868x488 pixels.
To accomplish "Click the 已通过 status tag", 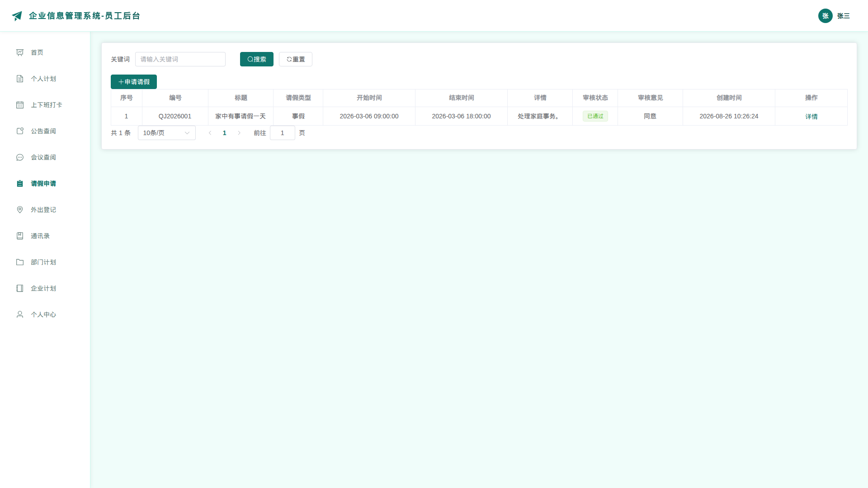I will pyautogui.click(x=595, y=116).
